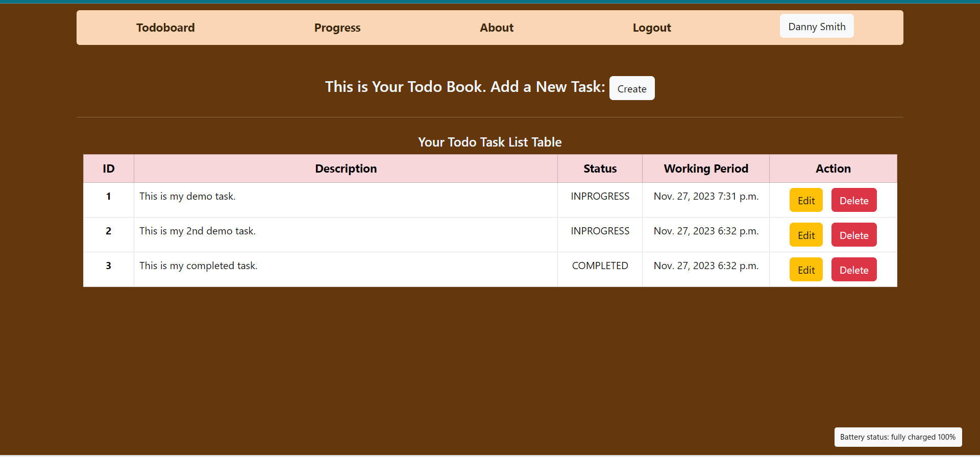
Task: Click the 'Your Todo Task List Table' heading
Action: click(490, 142)
